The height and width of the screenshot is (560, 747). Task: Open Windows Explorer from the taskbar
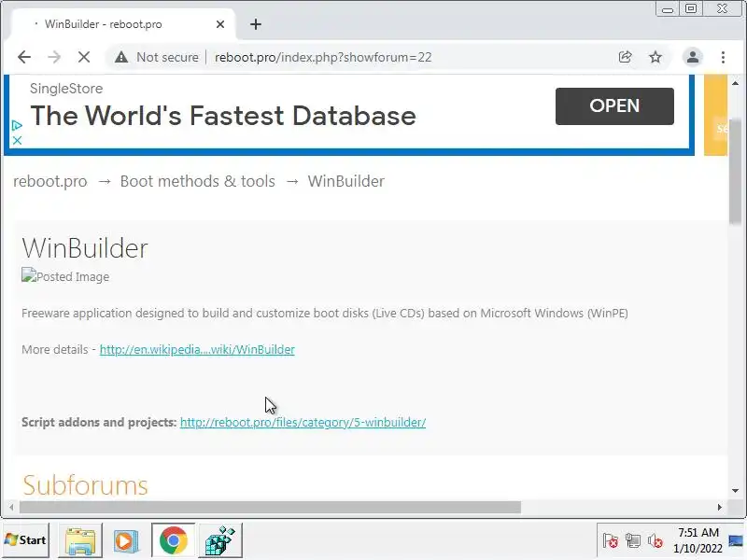point(80,540)
